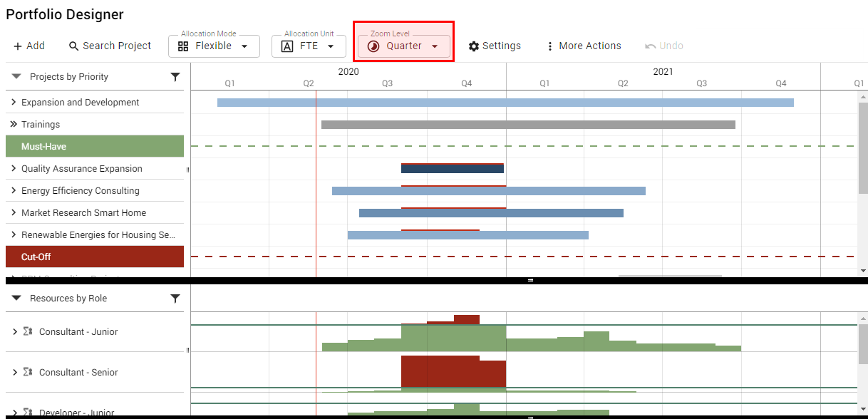Click the plus Add icon
Screen dimensions: 868x419
18,46
